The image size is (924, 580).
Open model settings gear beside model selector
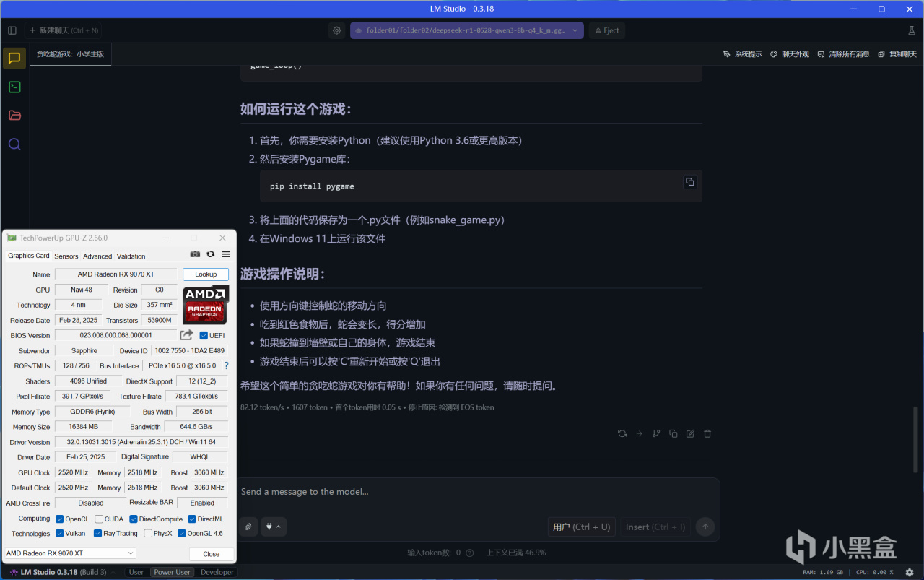[x=336, y=30]
